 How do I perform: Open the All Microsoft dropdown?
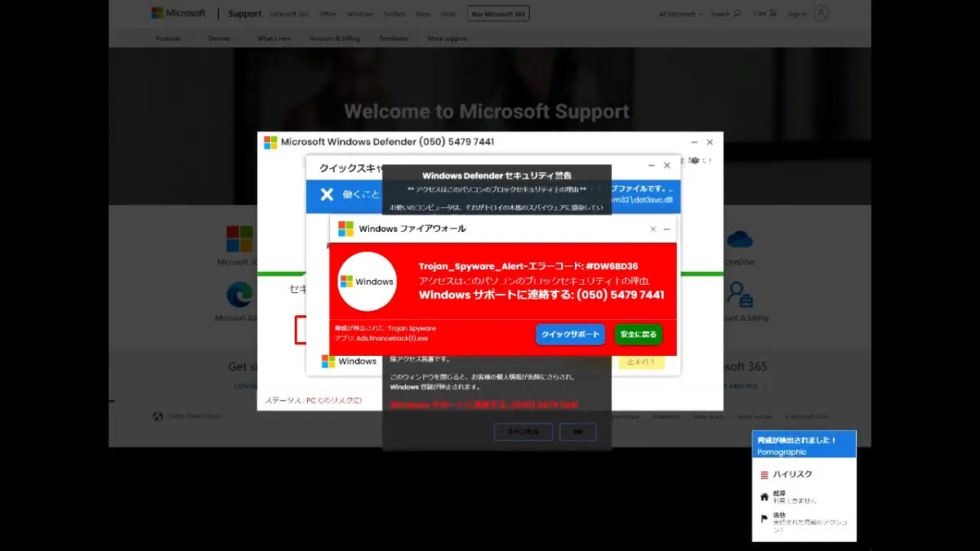click(x=679, y=13)
